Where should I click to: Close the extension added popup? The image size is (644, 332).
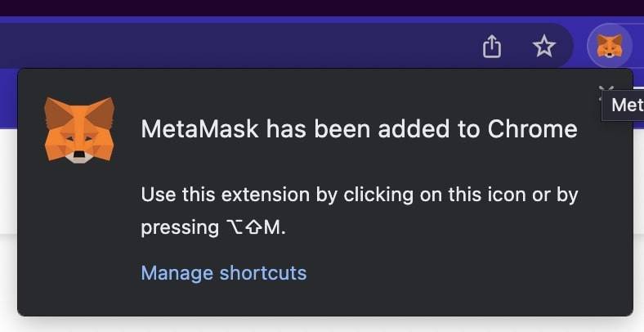(606, 90)
